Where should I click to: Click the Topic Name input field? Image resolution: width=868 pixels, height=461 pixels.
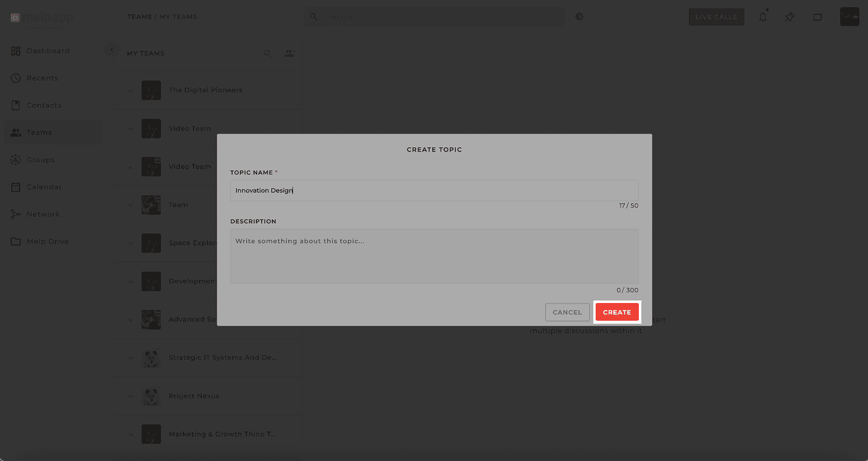434,190
